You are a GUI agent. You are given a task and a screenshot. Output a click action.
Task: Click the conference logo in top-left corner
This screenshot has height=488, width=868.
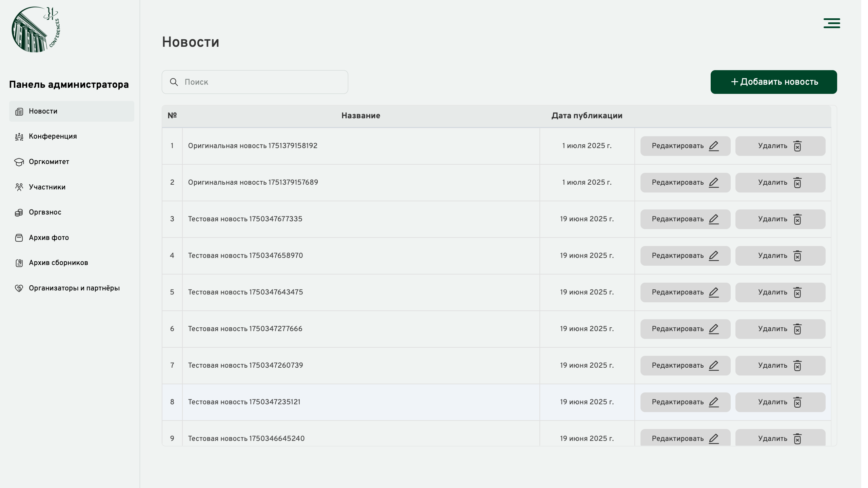pyautogui.click(x=35, y=30)
